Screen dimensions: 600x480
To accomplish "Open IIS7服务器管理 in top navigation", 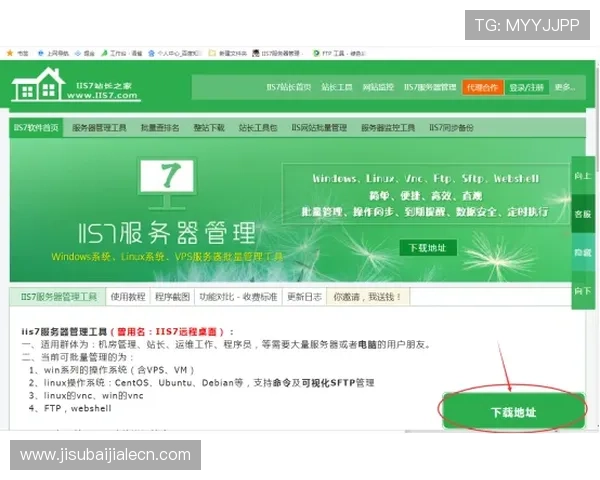I will 430,87.
